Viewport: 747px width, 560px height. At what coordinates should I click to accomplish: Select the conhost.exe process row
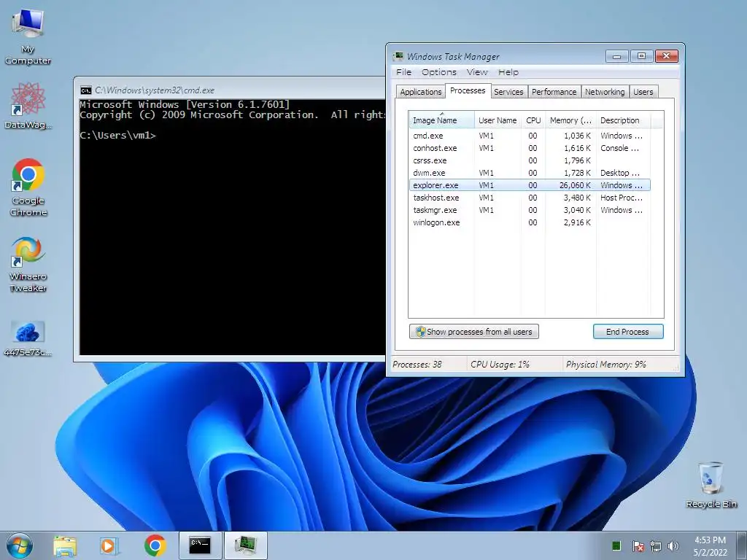(530, 148)
